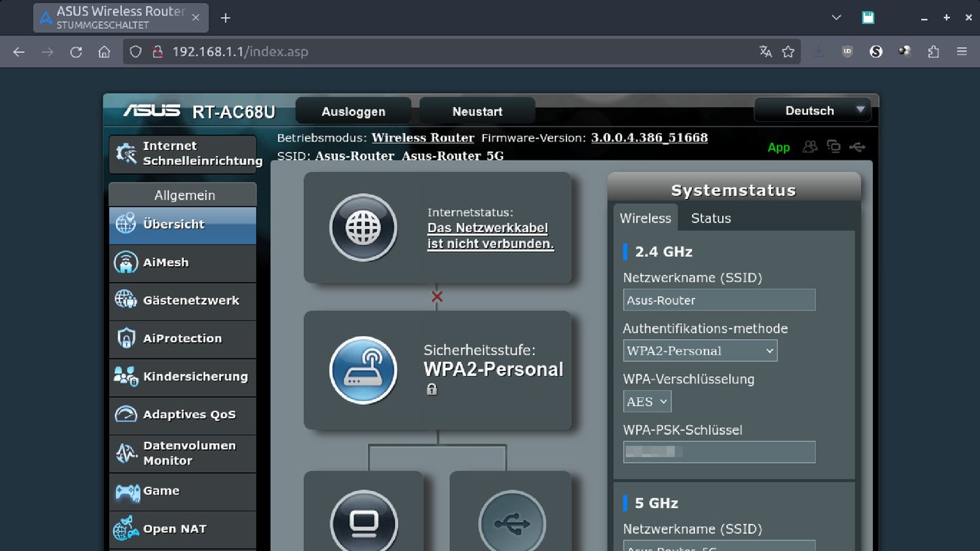Open the Authentifikations-methode dropdown

click(700, 350)
